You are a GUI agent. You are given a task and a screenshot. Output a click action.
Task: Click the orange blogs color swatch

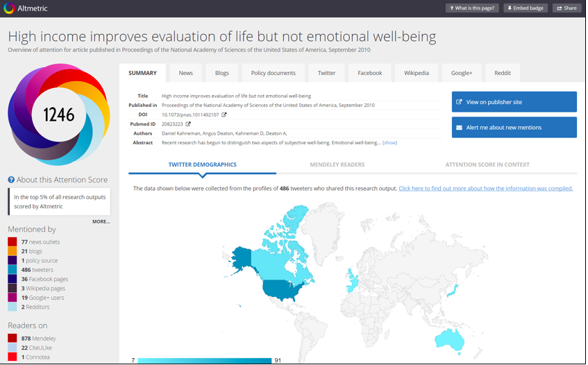click(x=12, y=251)
